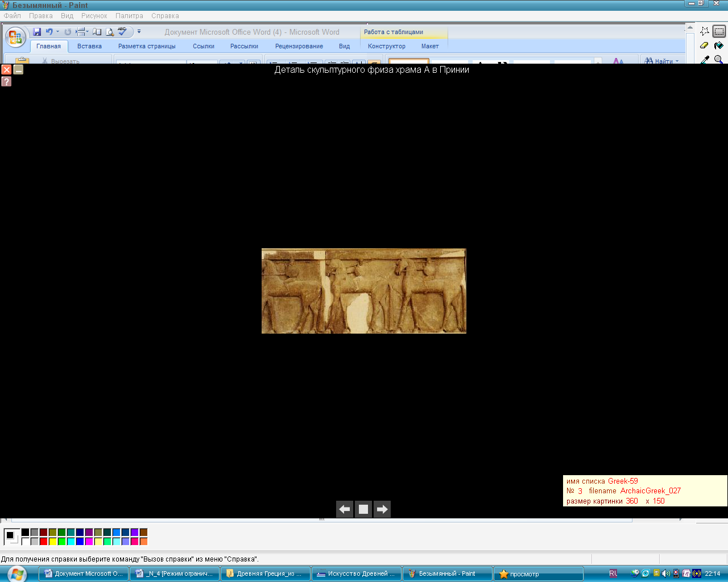This screenshot has height=582, width=728.
Task: Open Paint menu Вид
Action: coord(67,16)
